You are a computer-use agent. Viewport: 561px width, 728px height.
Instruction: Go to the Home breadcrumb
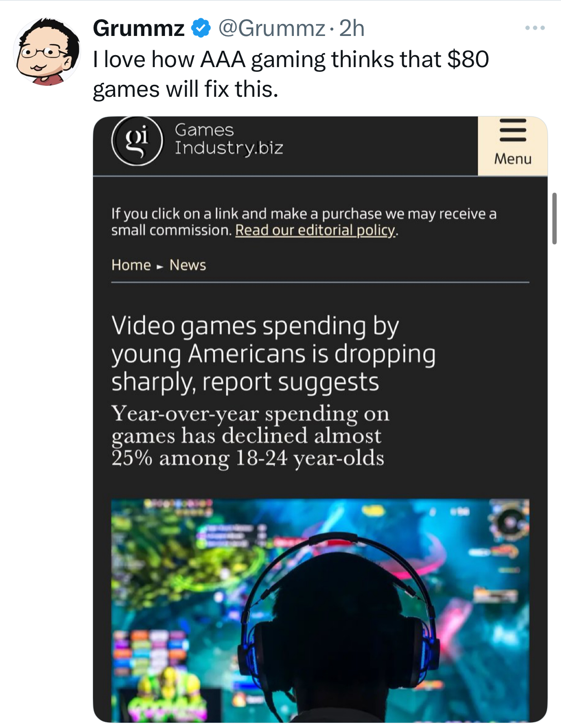(131, 265)
